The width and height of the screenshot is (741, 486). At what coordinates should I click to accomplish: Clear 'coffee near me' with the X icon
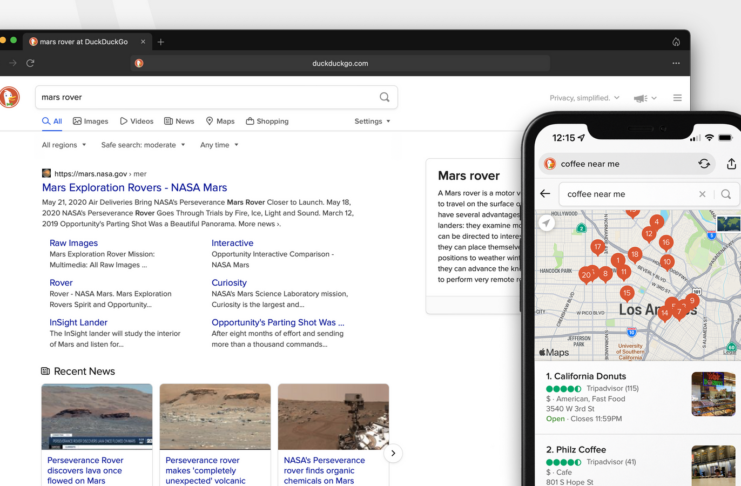[x=702, y=194]
